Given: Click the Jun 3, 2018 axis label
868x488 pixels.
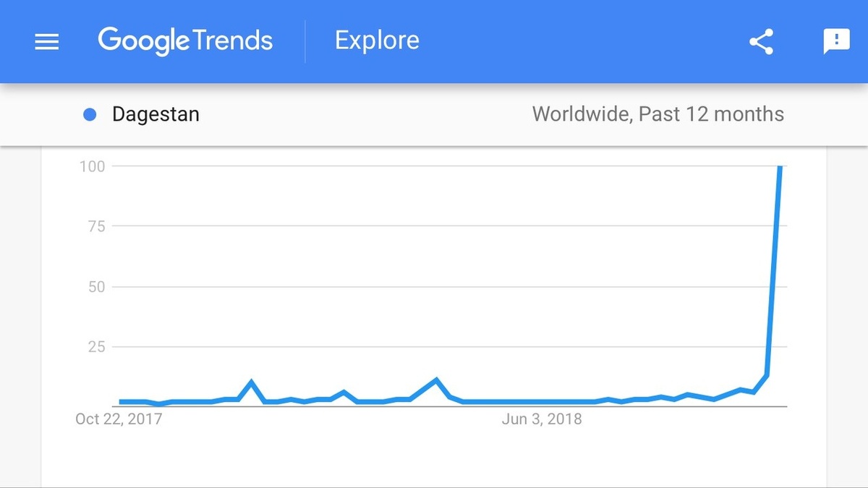Looking at the screenshot, I should click(x=542, y=419).
